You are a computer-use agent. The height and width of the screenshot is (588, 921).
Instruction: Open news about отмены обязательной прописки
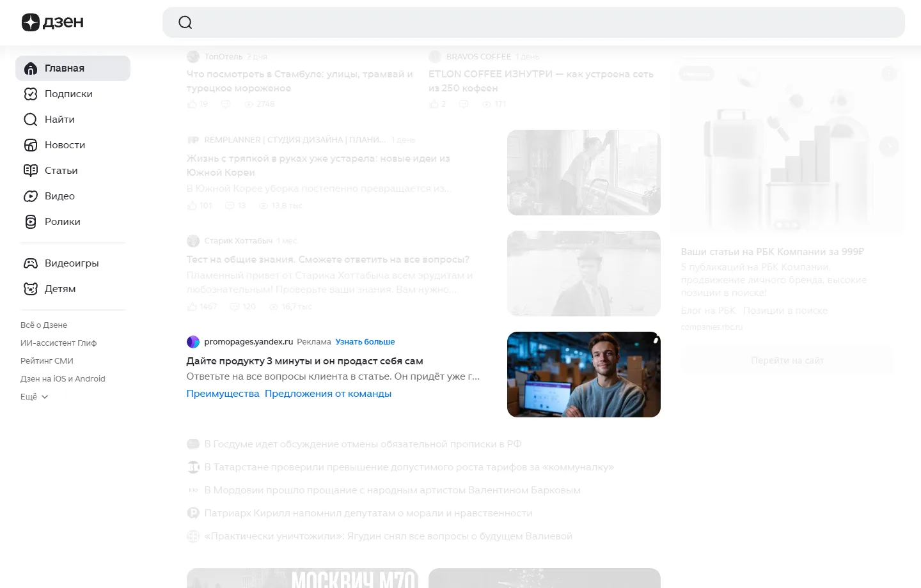pos(363,444)
